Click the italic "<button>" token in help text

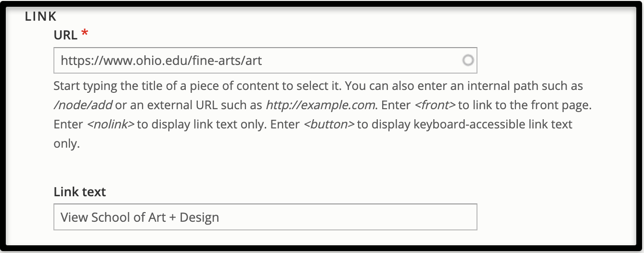coord(329,125)
